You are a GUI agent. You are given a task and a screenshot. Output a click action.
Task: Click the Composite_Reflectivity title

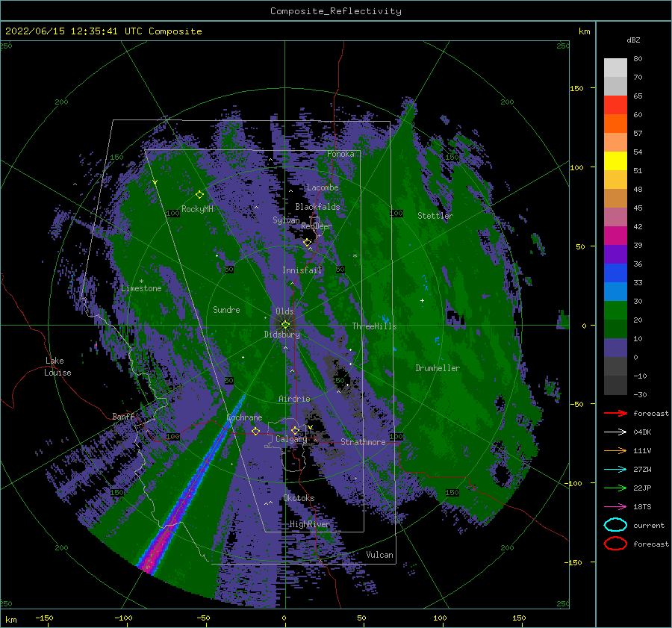[x=335, y=11]
